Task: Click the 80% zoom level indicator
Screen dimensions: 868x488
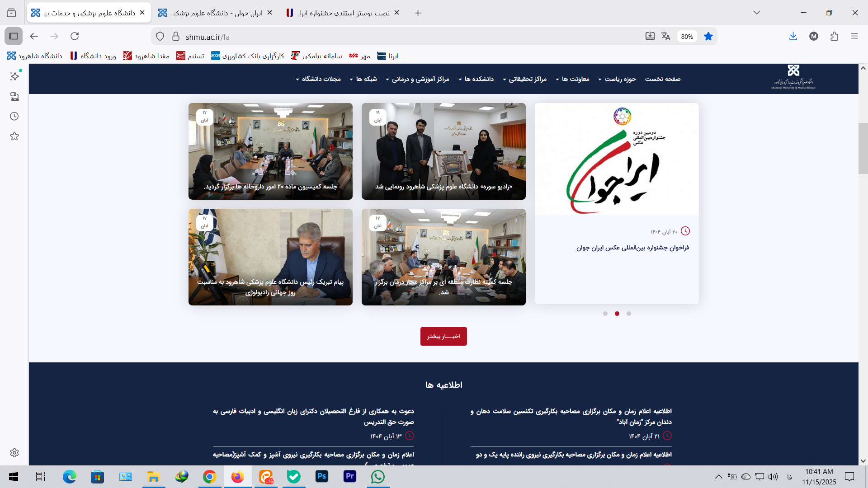Action: [x=687, y=37]
